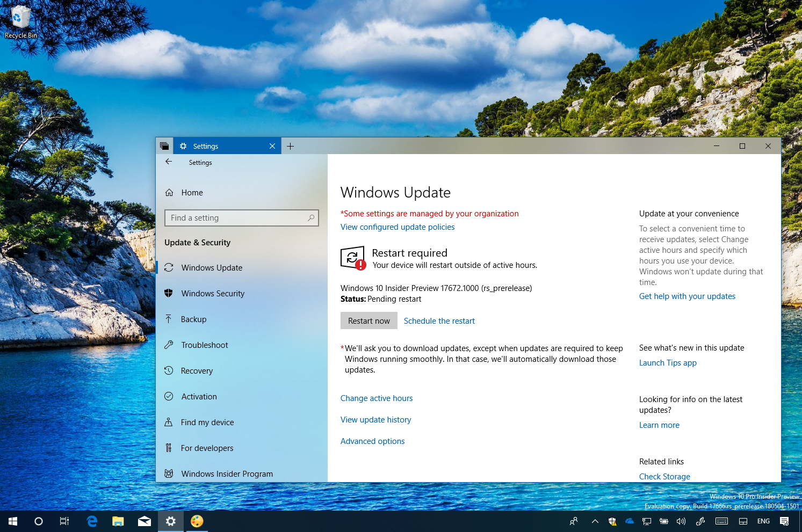The height and width of the screenshot is (532, 802).
Task: Click the Backup upload arrow icon
Action: click(x=169, y=319)
